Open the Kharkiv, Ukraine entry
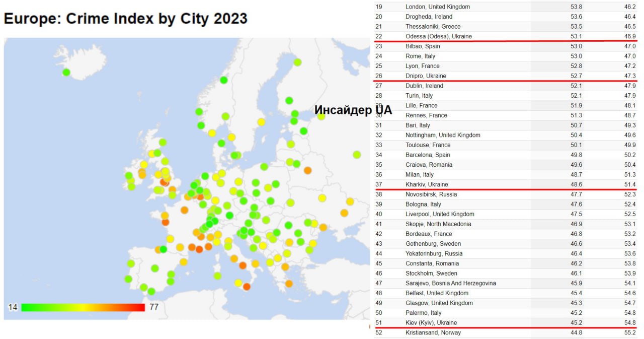Image resolution: width=644 pixels, height=339 pixels. pos(426,184)
